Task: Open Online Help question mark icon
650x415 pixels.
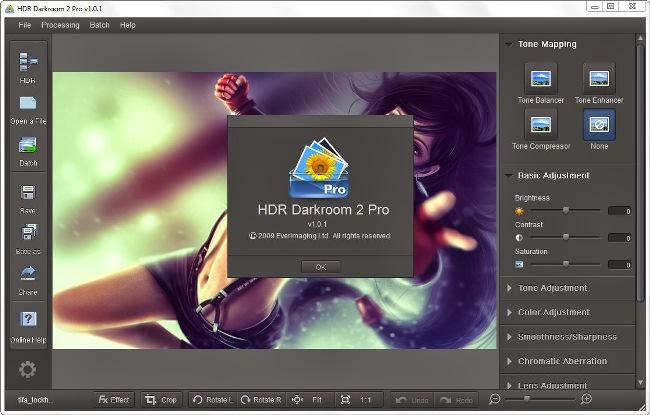Action: [x=28, y=319]
